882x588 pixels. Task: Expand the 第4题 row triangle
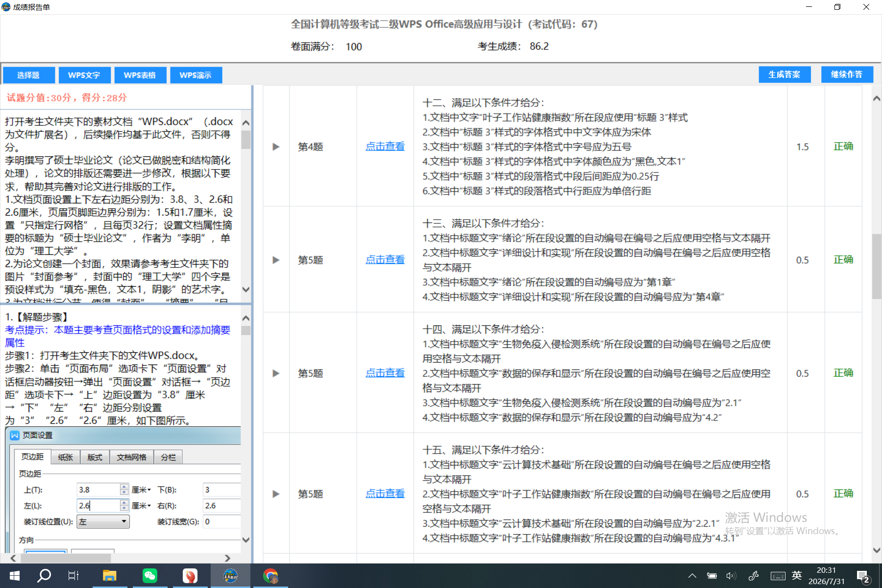coord(276,147)
